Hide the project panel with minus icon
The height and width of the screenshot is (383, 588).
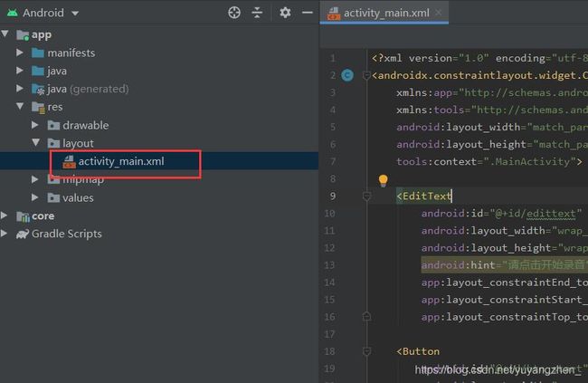tap(308, 13)
